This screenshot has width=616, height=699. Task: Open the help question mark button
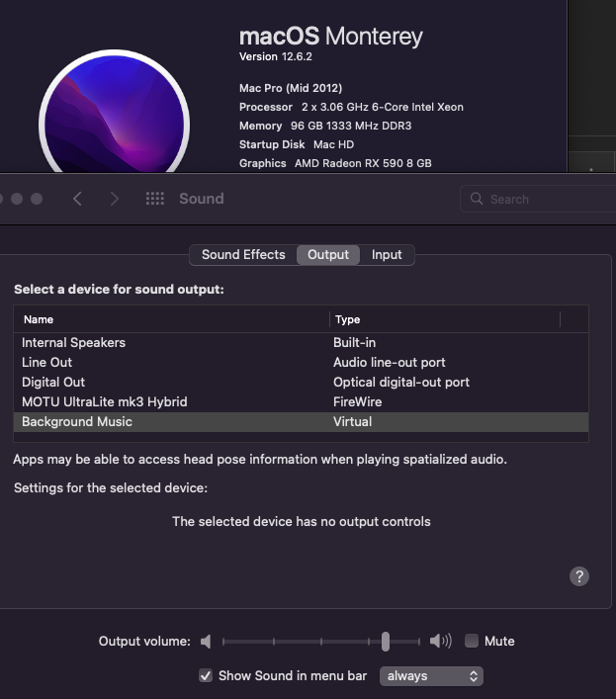[579, 576]
